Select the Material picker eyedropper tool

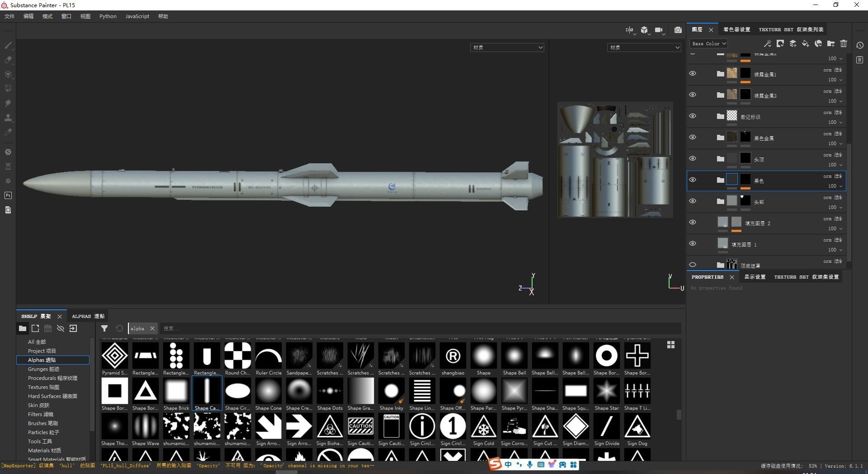pos(8,132)
